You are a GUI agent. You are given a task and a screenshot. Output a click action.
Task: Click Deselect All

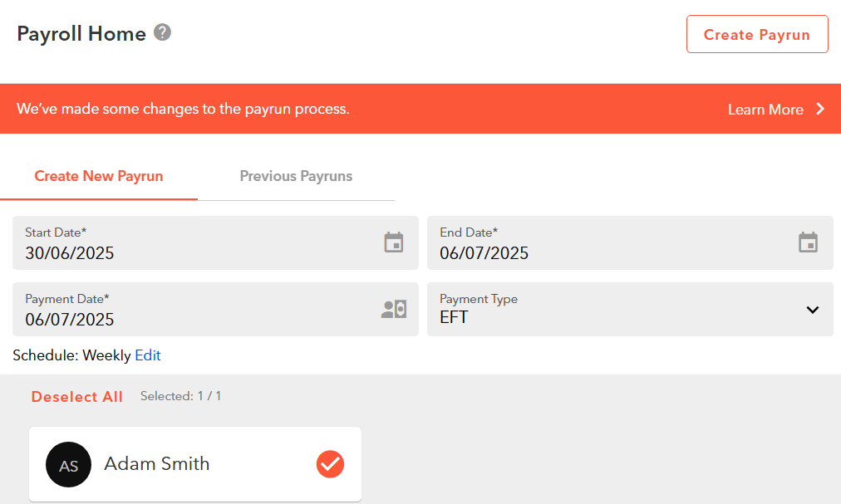(x=76, y=397)
